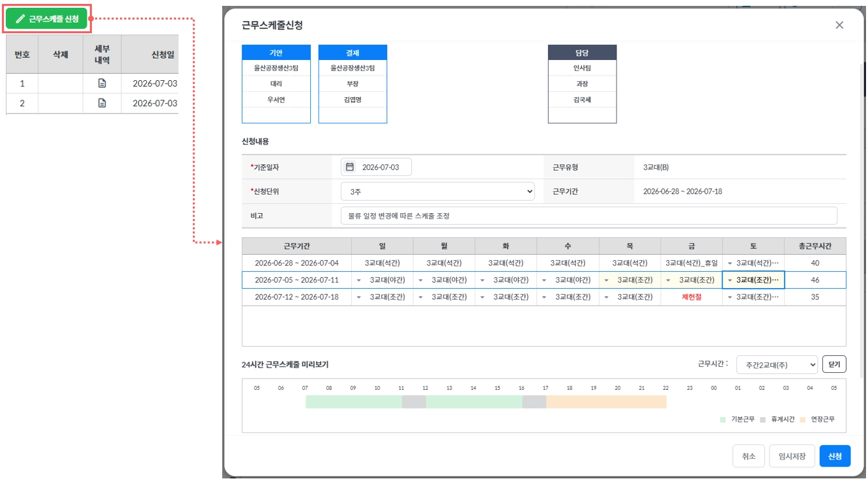Click the 취소 button

(x=748, y=456)
